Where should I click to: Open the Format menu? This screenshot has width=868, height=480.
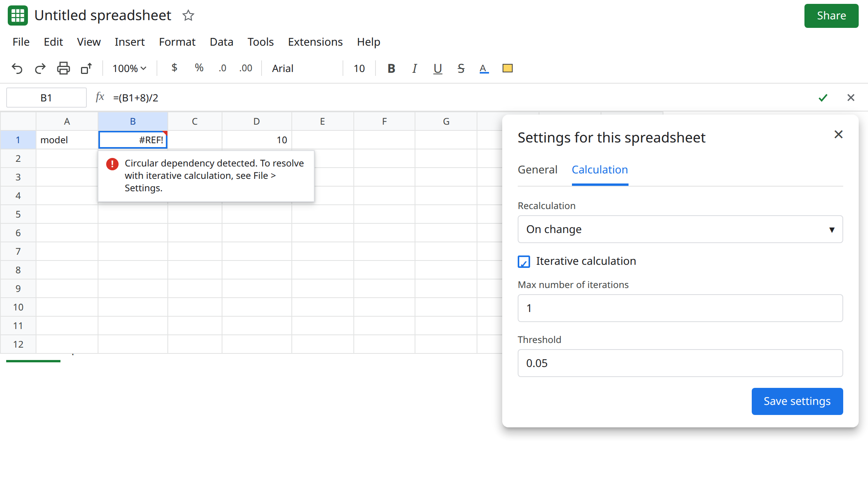[177, 42]
